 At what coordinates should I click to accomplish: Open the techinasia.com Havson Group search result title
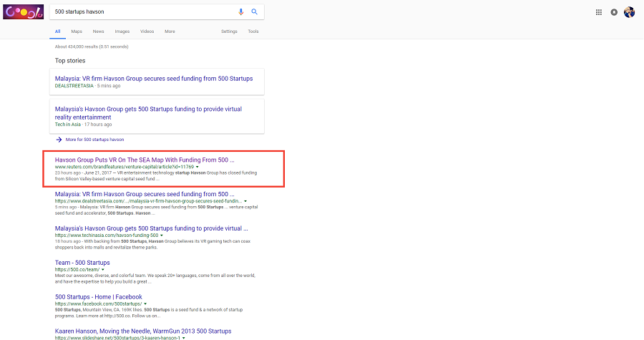(x=152, y=228)
